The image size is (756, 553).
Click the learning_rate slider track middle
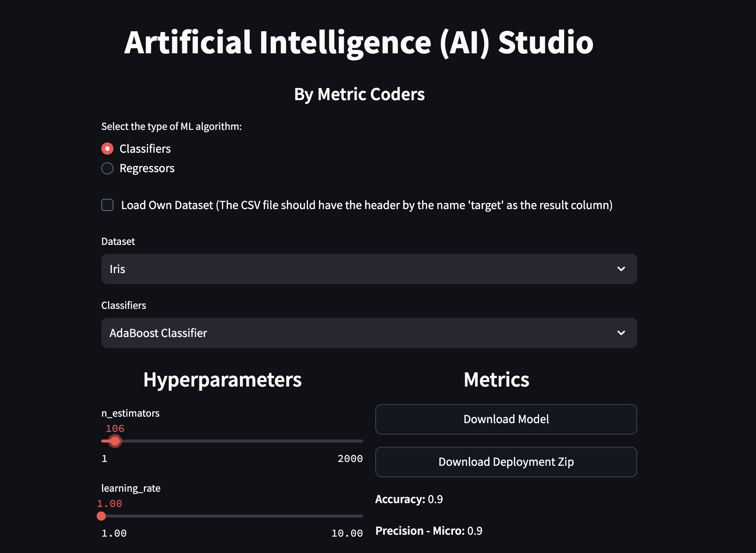coord(232,516)
